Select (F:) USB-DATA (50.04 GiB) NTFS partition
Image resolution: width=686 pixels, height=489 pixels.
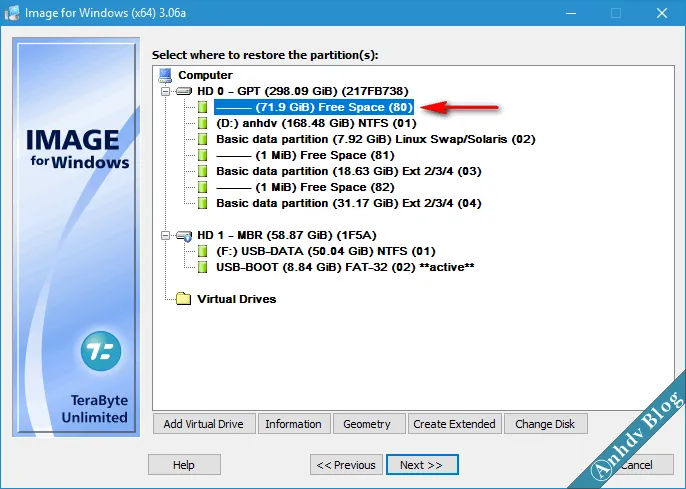pos(326,251)
